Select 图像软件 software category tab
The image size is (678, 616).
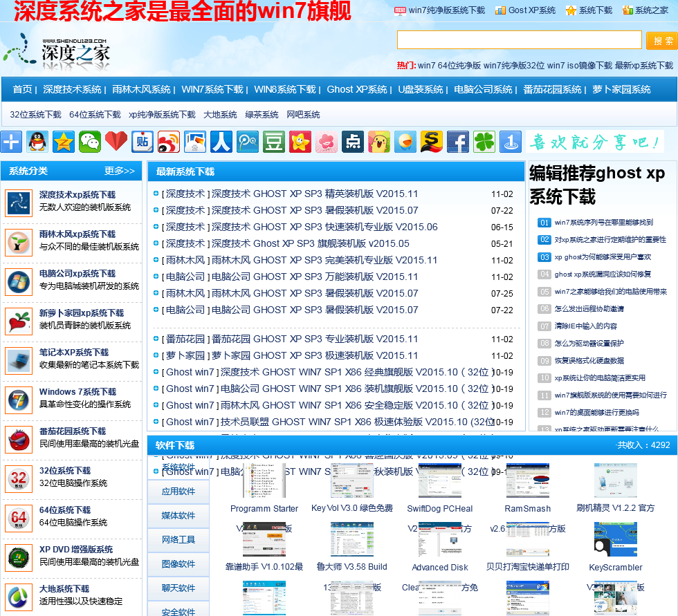178,564
